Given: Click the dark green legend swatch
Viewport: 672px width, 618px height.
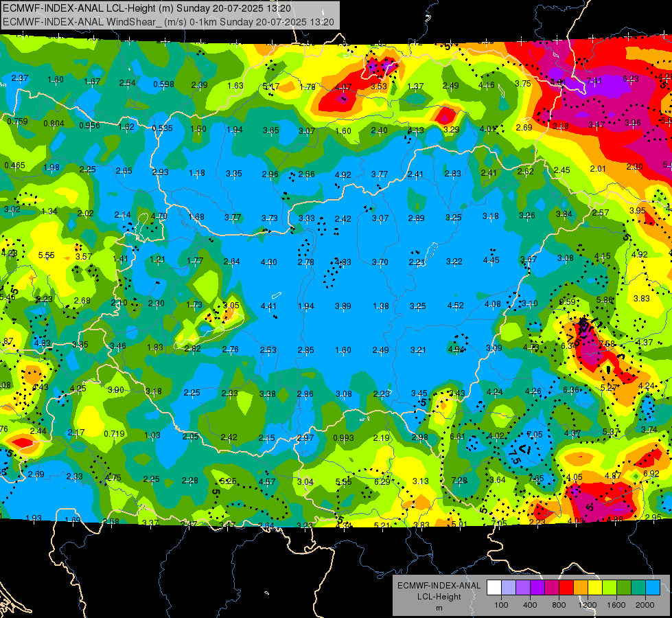Looking at the screenshot, I should pos(624,587).
